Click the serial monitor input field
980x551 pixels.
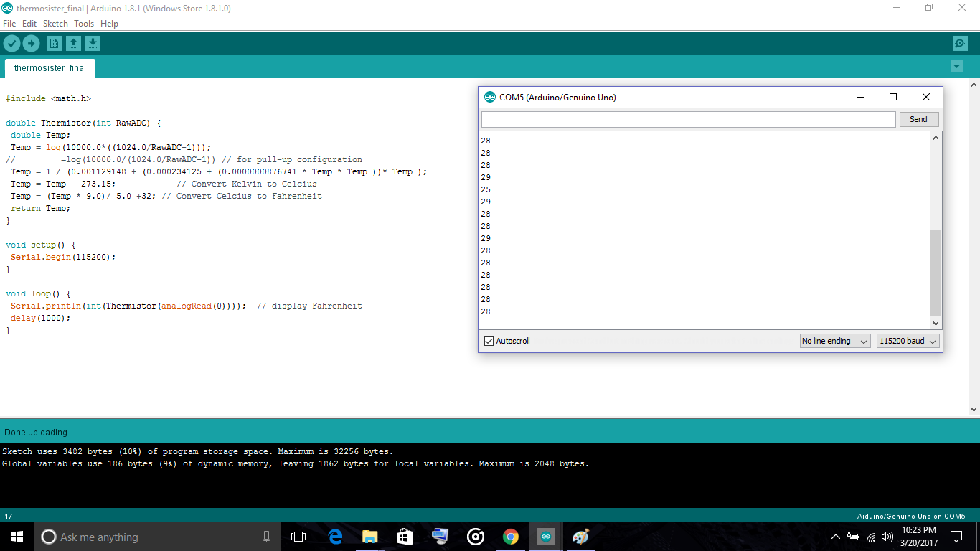(689, 119)
